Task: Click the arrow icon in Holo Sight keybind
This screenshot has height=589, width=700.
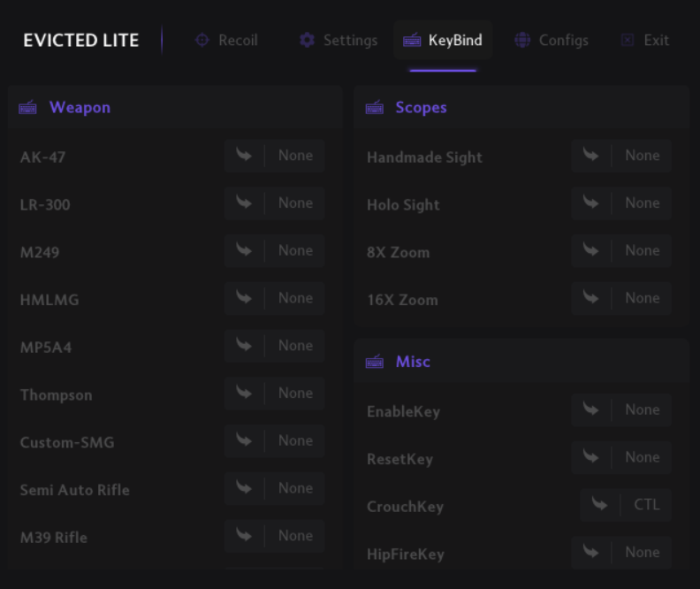Action: pyautogui.click(x=590, y=203)
